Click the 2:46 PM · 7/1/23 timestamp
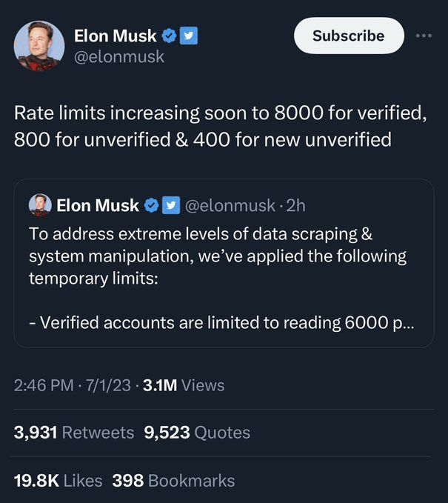Image resolution: width=448 pixels, height=503 pixels. [x=73, y=385]
